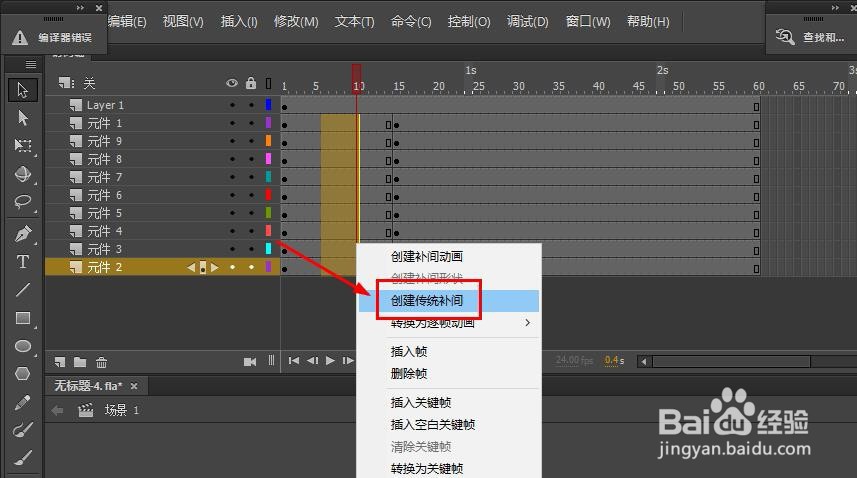The image size is (857, 478).
Task: Select the Lasso tool
Action: [22, 202]
